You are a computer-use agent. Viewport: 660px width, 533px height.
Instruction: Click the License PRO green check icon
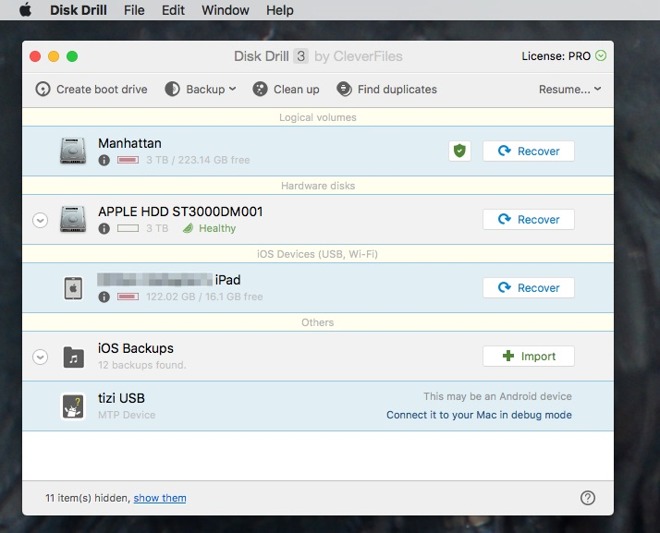point(601,56)
